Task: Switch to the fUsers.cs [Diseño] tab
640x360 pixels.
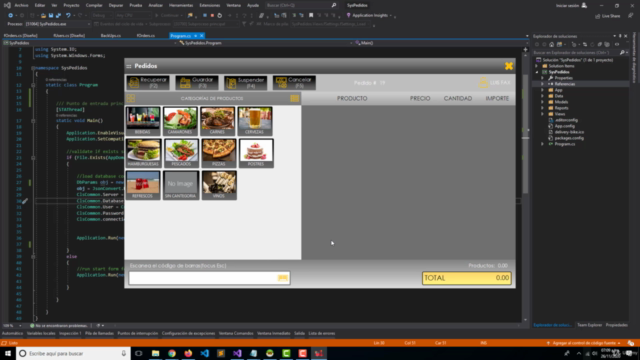Action: (x=69, y=36)
